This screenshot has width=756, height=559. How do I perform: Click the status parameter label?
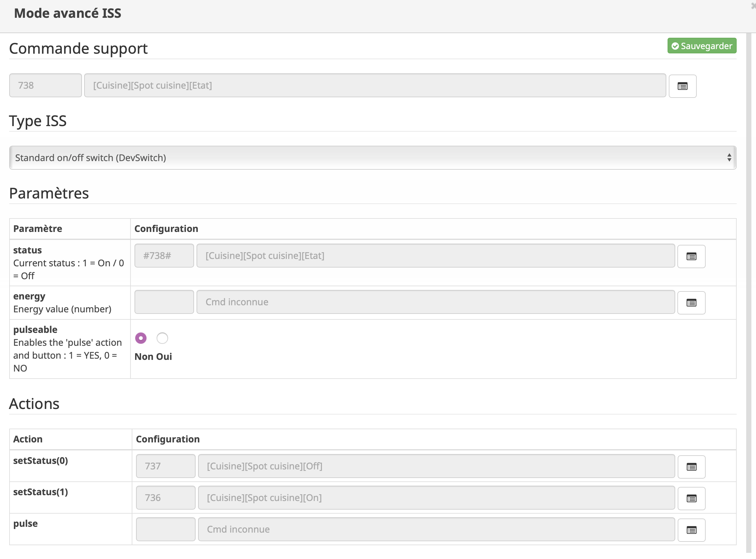coord(27,250)
